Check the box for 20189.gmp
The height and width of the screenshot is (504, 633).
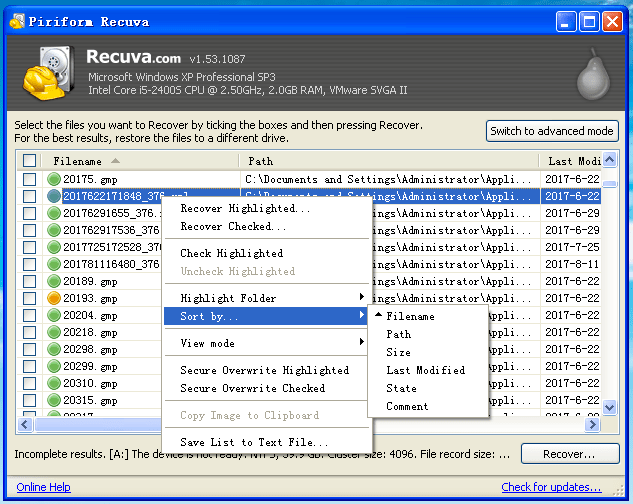(29, 281)
